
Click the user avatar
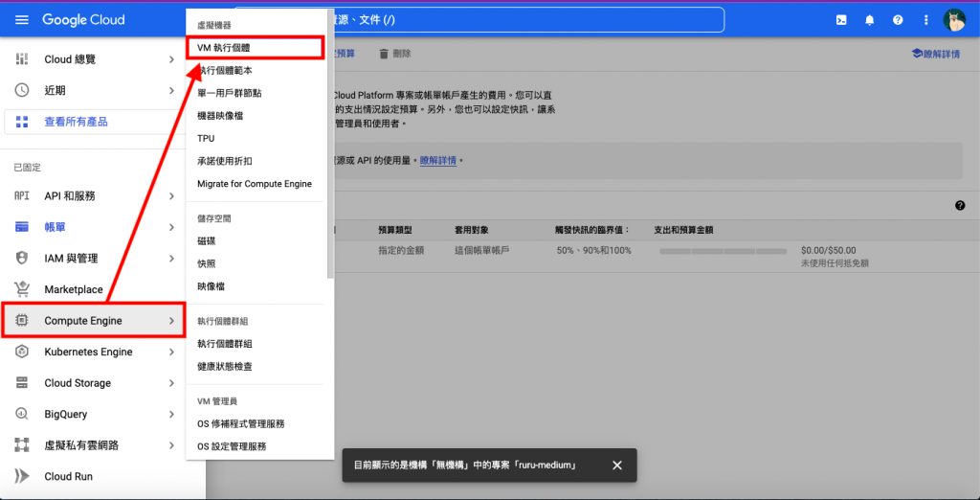954,20
